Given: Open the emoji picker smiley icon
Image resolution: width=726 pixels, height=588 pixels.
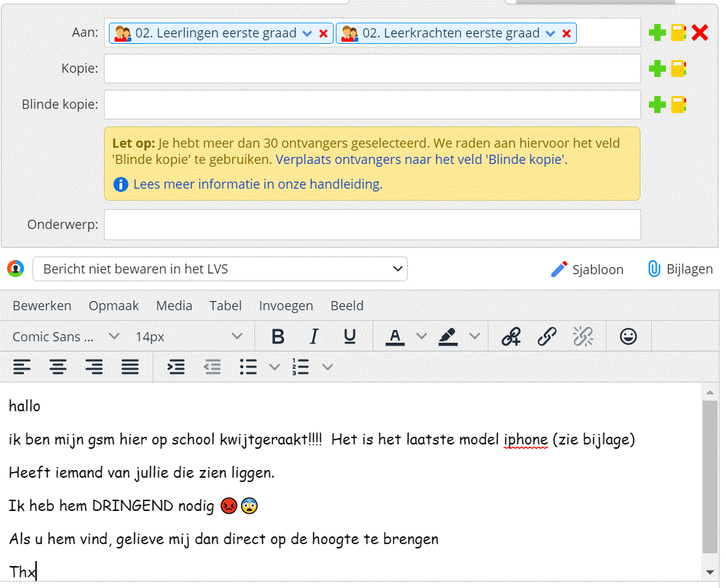Looking at the screenshot, I should click(x=628, y=337).
